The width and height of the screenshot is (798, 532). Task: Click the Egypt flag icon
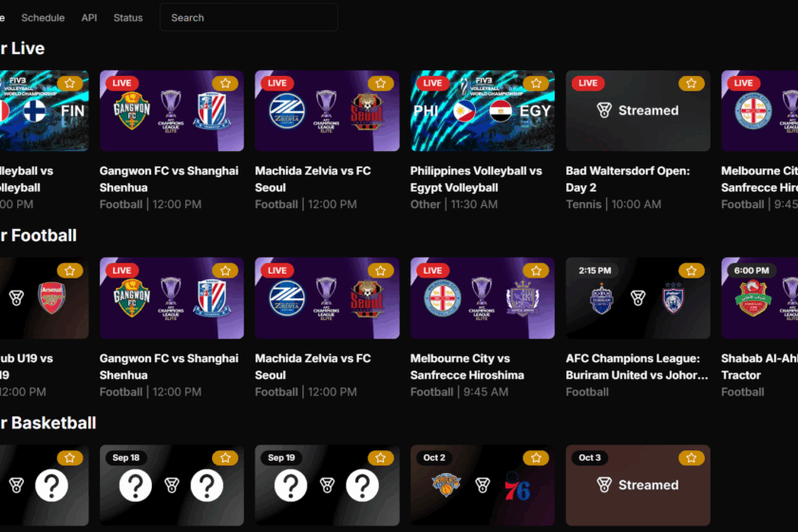tap(501, 111)
